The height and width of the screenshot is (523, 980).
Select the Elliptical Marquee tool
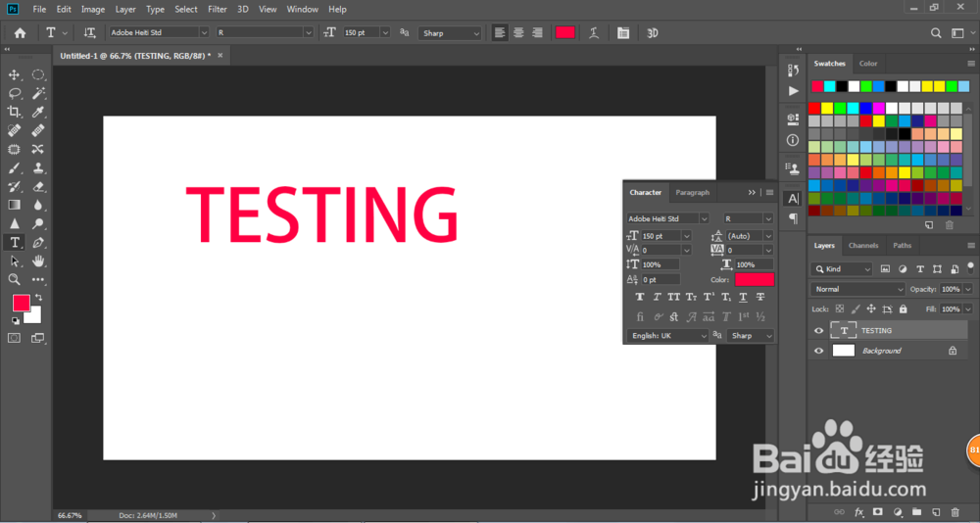(x=38, y=75)
